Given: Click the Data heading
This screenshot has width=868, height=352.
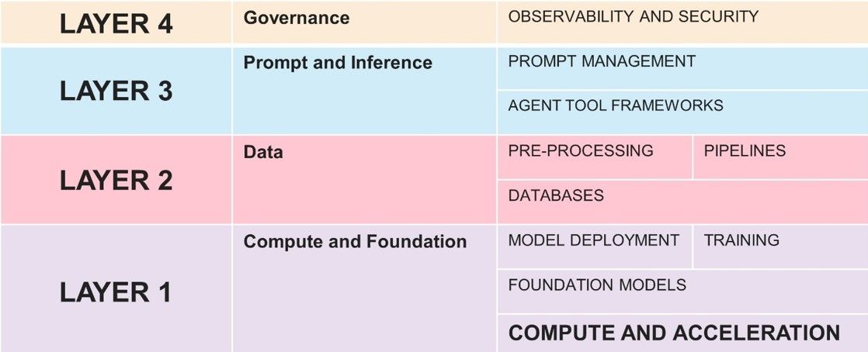Looking at the screenshot, I should point(263,153).
